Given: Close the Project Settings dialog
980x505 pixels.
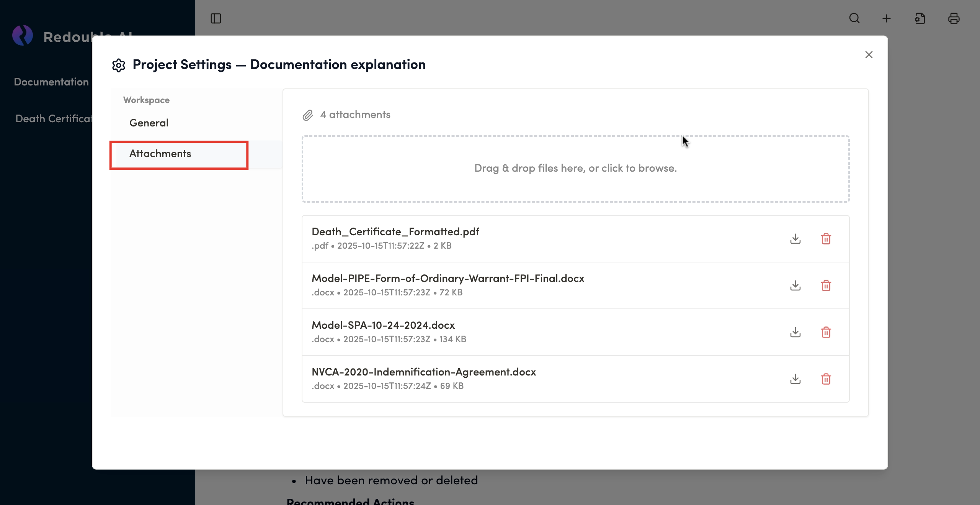Looking at the screenshot, I should [x=869, y=55].
